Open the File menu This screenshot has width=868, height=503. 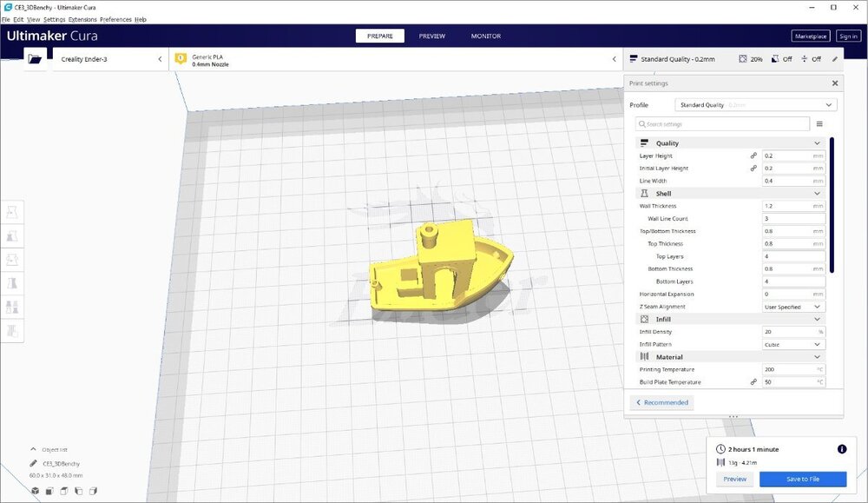tap(6, 19)
